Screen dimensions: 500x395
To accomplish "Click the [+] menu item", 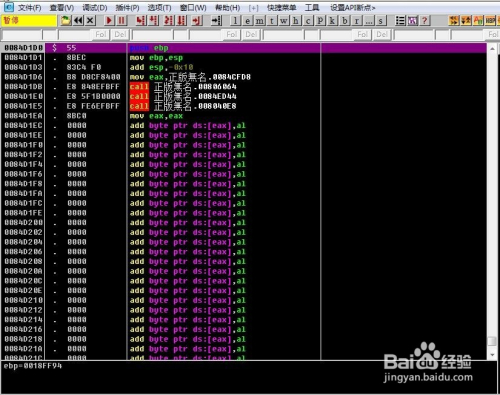I will tap(253, 7).
